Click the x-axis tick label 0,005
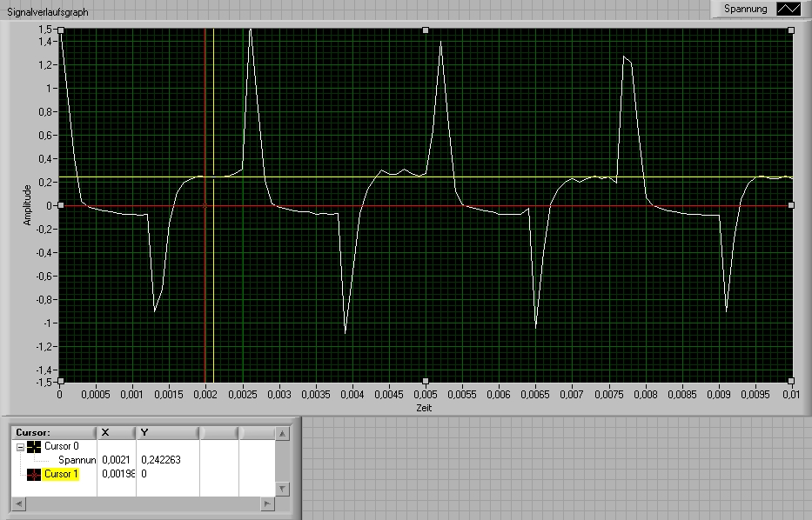This screenshot has width=812, height=520. tap(426, 394)
